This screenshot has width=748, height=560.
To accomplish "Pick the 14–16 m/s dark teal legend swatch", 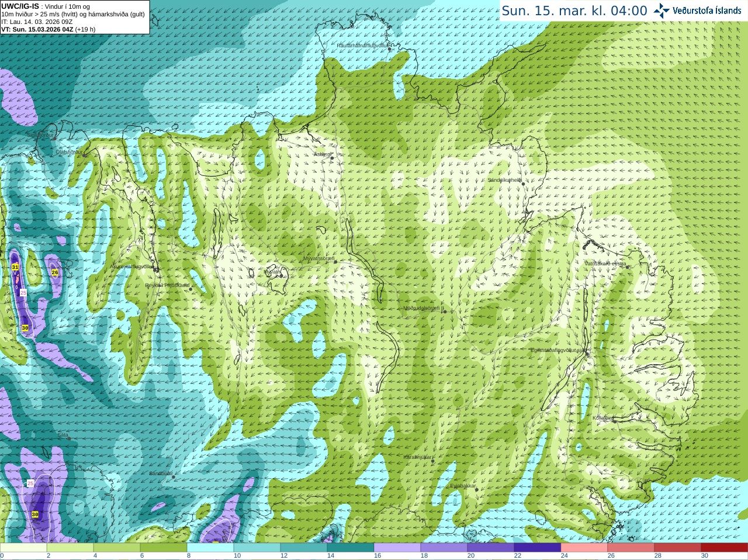I will point(351,548).
